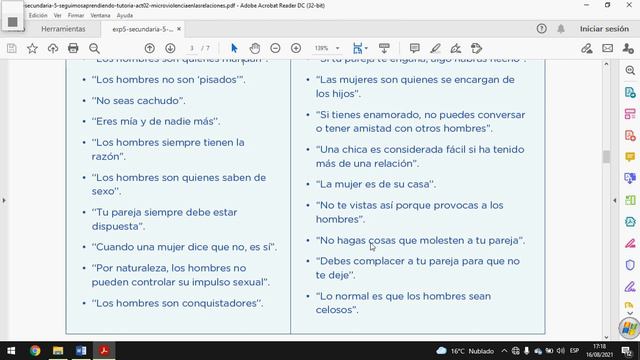Open the Ventana menu
640x360 pixels.
click(x=100, y=16)
